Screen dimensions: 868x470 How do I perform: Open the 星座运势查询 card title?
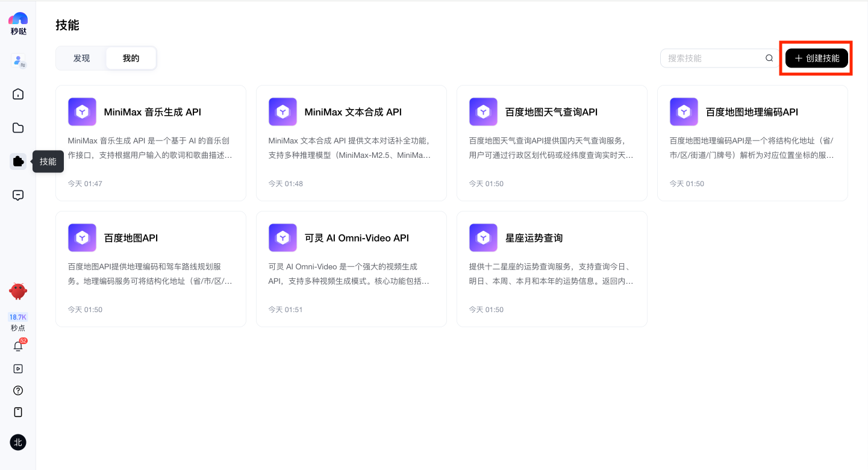(534, 238)
